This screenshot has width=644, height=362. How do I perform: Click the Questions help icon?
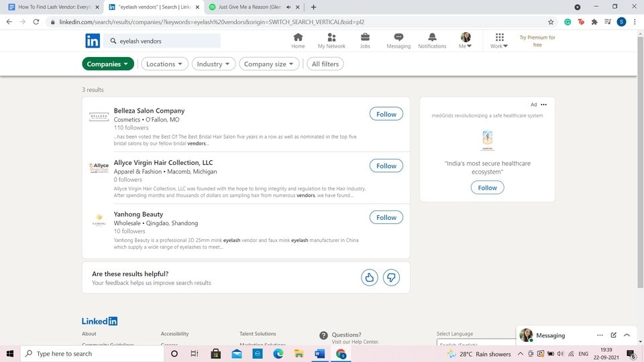323,335
